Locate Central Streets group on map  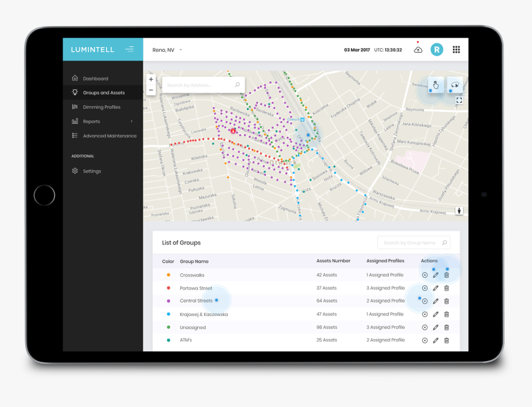click(x=425, y=301)
